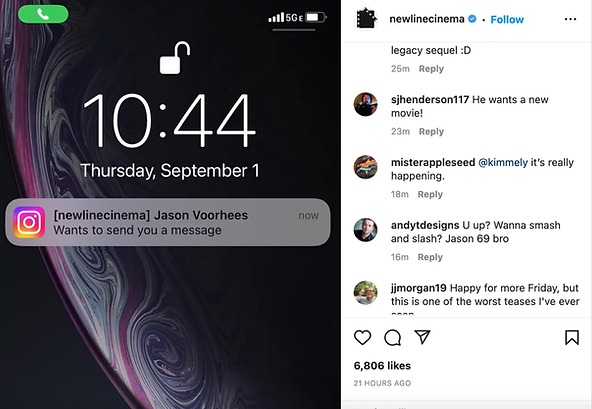The width and height of the screenshot is (592, 409).
Task: Open the @kimmely mention link
Action: [x=503, y=162]
